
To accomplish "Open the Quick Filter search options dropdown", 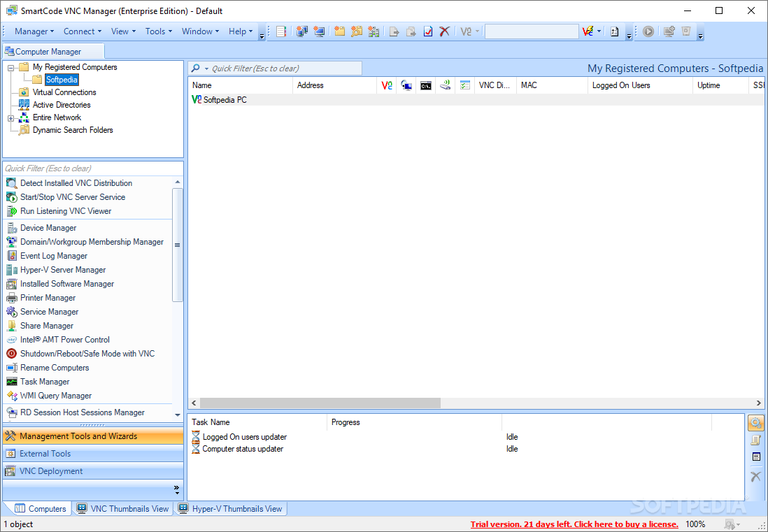I will tap(207, 69).
